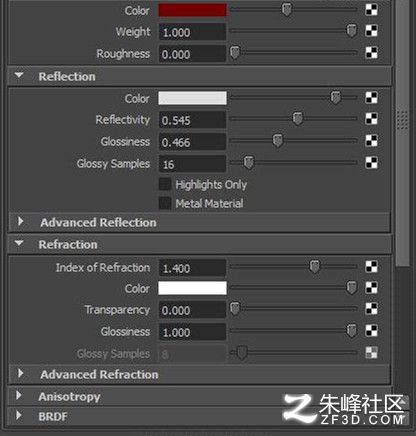Click map button beside Transparency
Image resolution: width=416 pixels, height=436 pixels.
pos(371,309)
